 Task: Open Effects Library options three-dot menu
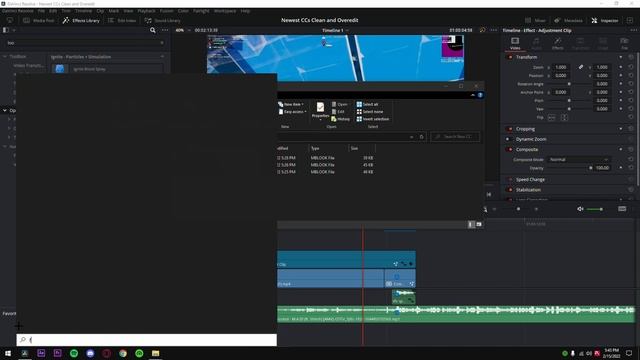(x=165, y=30)
